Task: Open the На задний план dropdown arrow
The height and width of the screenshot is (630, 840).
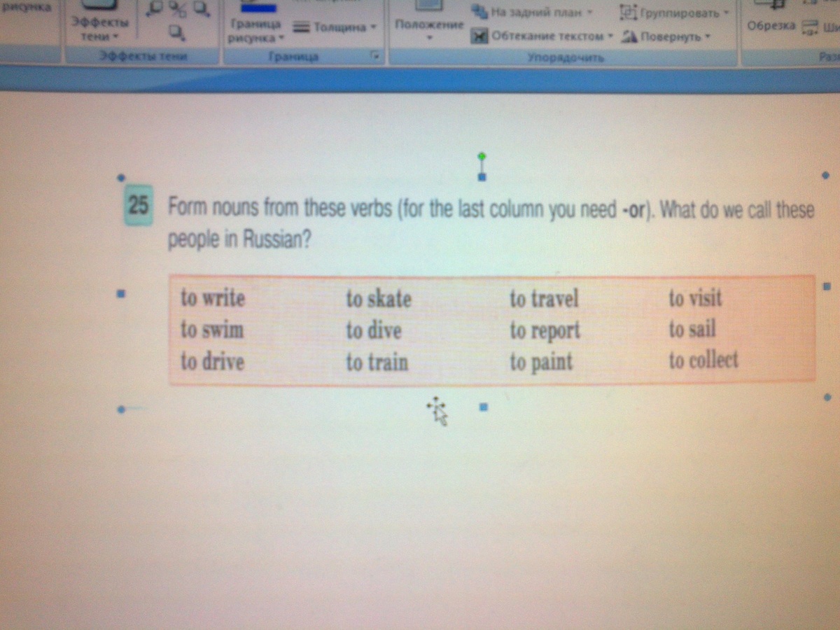Action: pyautogui.click(x=589, y=12)
